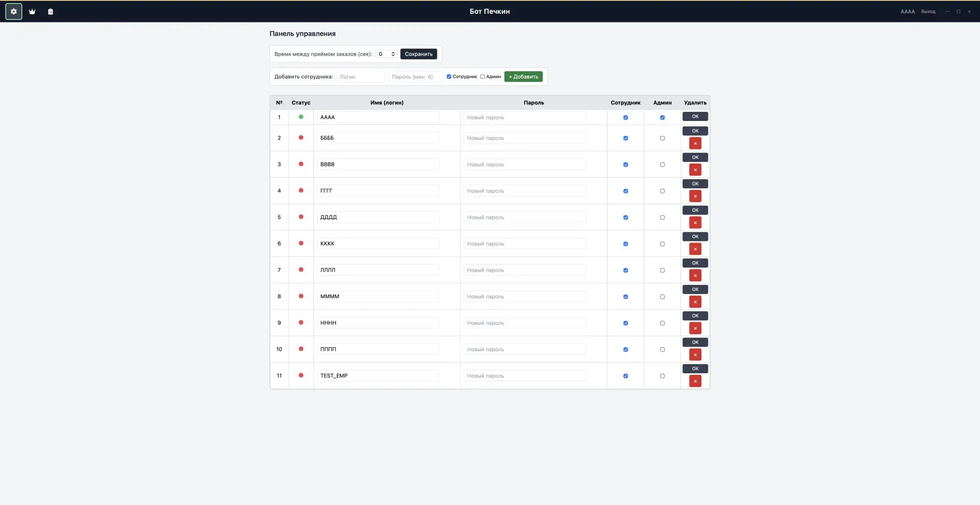Click status dot of user АААА
The width and height of the screenshot is (980, 505).
click(301, 117)
